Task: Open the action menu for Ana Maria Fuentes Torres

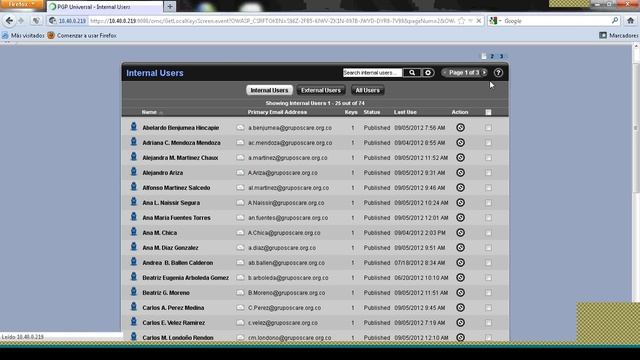Action: pos(460,218)
